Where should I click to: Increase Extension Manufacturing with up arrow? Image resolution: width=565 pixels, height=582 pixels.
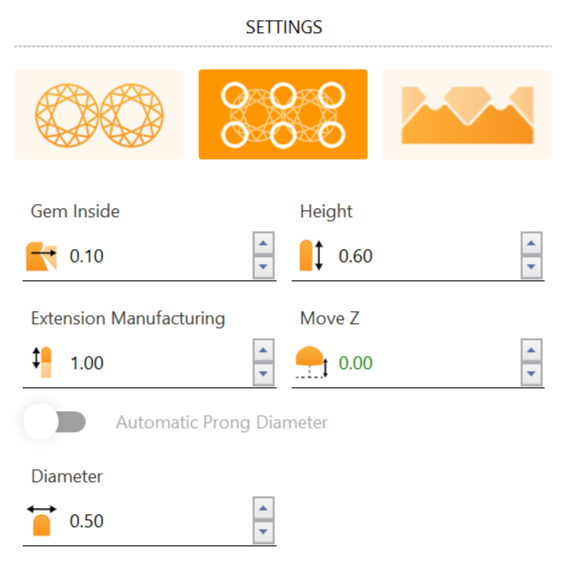coord(264,350)
